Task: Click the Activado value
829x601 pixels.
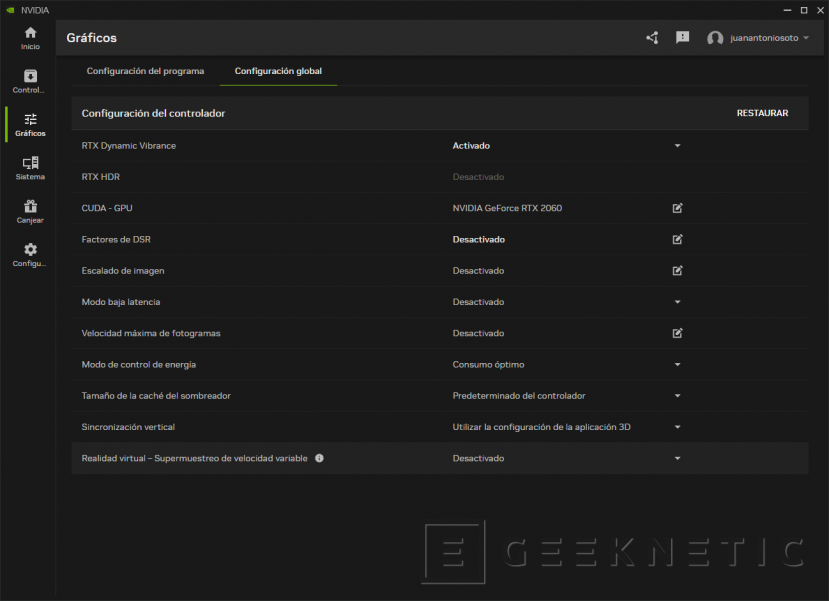Action: (x=471, y=146)
